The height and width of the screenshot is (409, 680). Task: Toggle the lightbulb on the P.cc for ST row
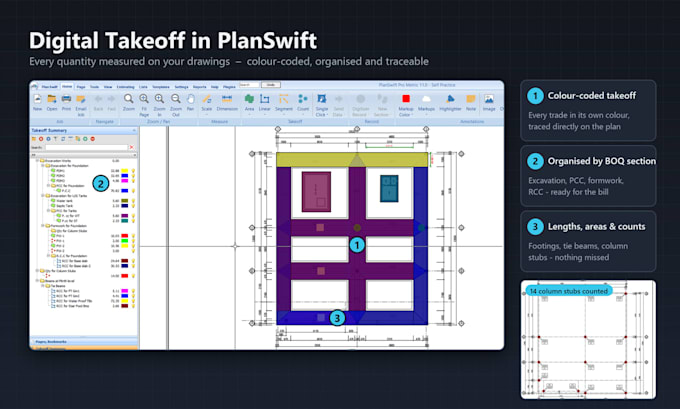click(x=133, y=221)
